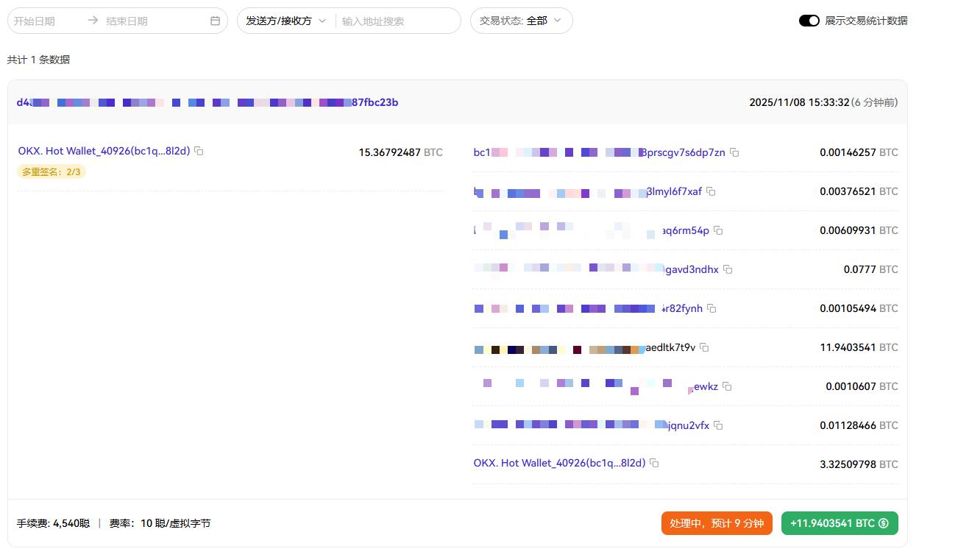
Task: Click the orange 处理中 status badge
Action: pos(716,523)
